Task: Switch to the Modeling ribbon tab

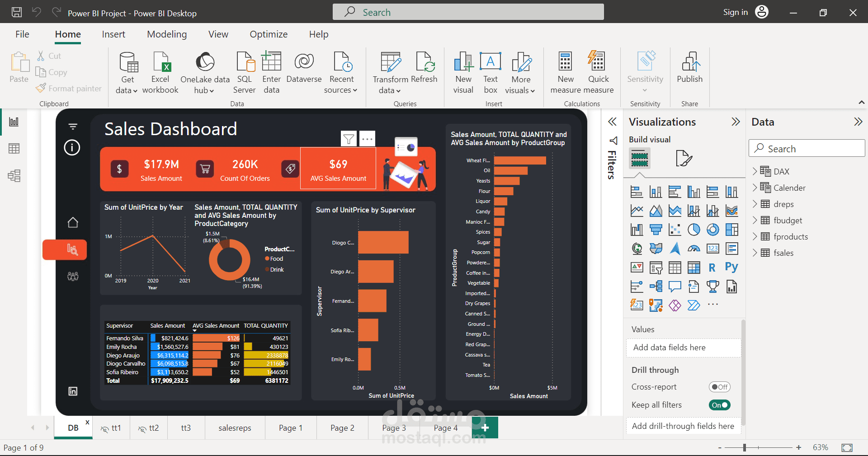Action: [167, 34]
